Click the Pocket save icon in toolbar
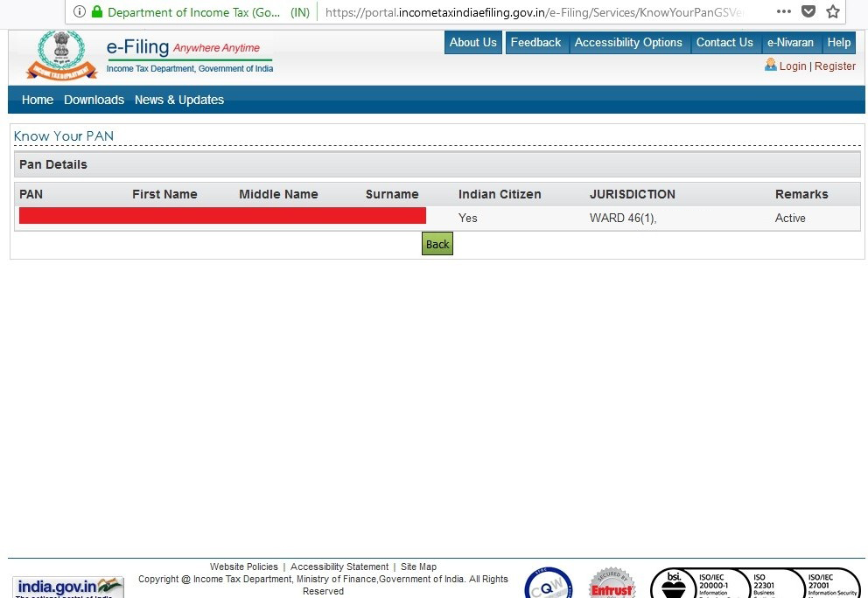 tap(808, 11)
